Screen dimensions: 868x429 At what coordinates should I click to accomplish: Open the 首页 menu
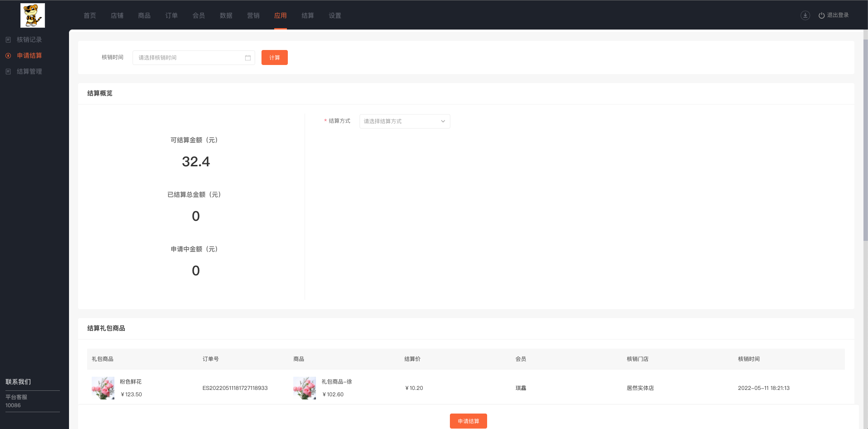(x=90, y=15)
